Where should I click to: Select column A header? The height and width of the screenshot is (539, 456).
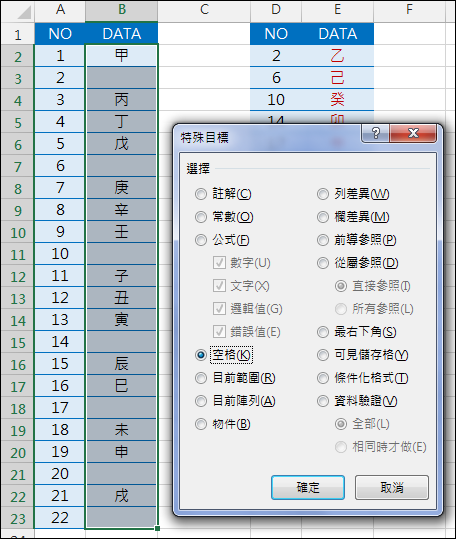60,10
